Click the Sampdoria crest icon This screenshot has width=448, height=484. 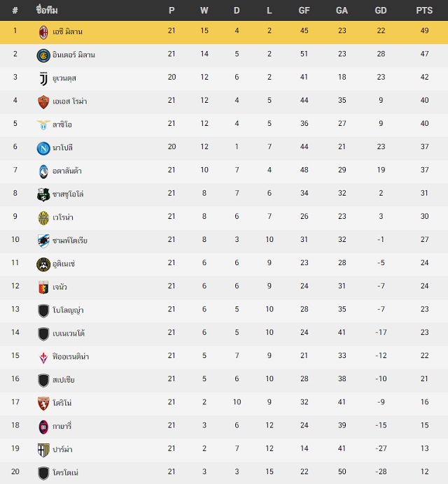pyautogui.click(x=43, y=241)
